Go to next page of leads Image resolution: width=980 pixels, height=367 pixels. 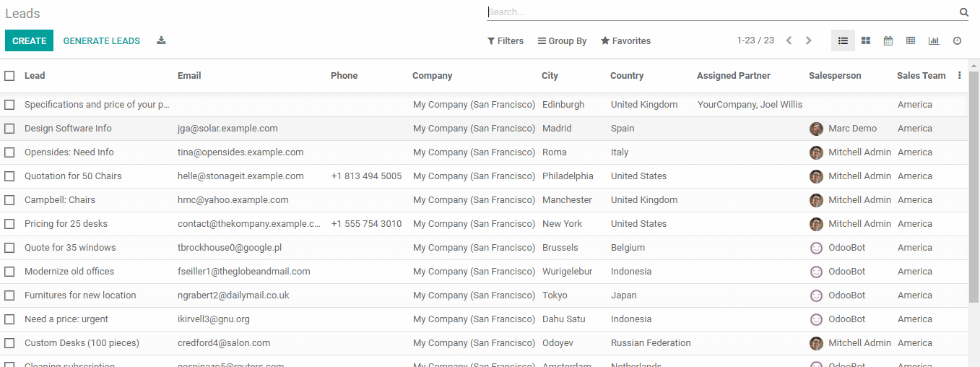click(x=809, y=41)
